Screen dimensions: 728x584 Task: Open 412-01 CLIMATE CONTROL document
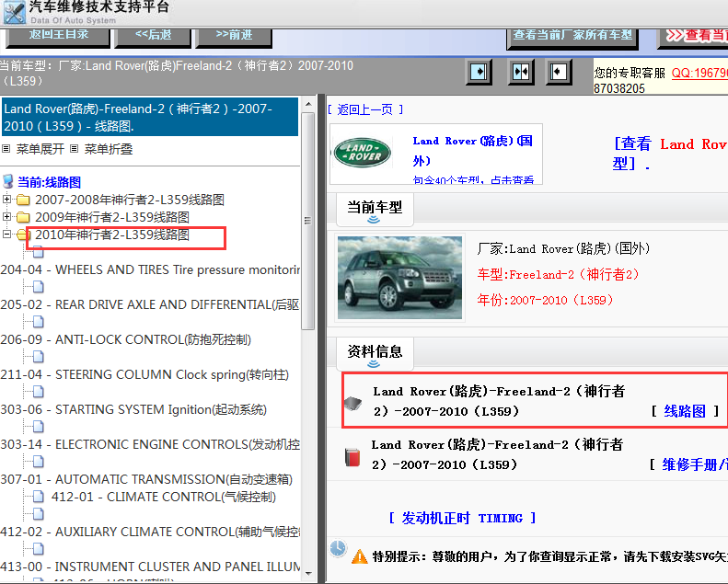pyautogui.click(x=164, y=497)
